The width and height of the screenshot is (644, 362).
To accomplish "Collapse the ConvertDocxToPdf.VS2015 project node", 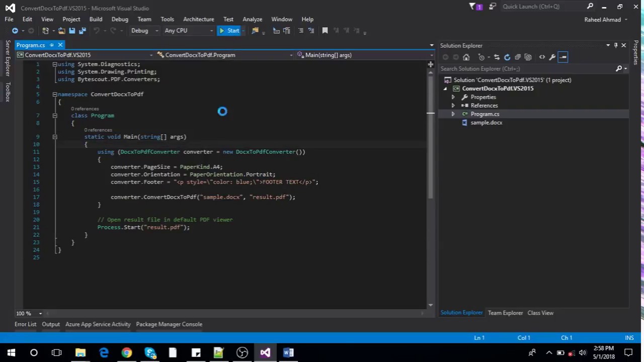I will (x=445, y=88).
